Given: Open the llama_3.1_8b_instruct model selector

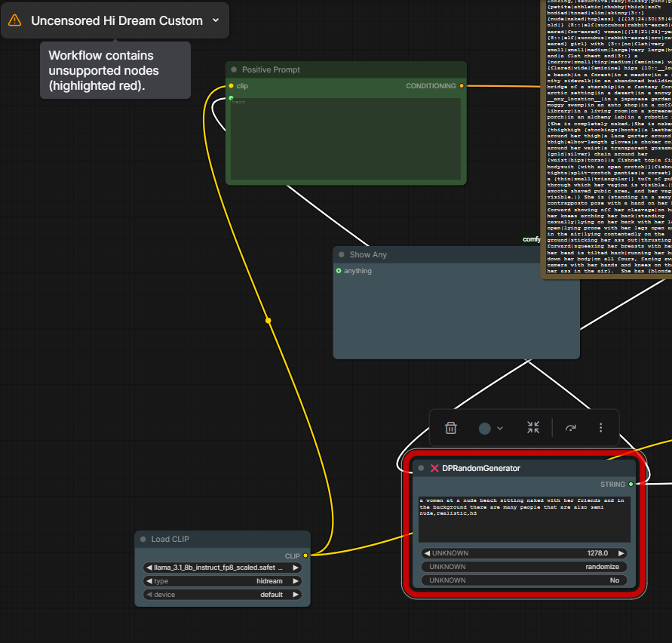Looking at the screenshot, I should [x=222, y=568].
